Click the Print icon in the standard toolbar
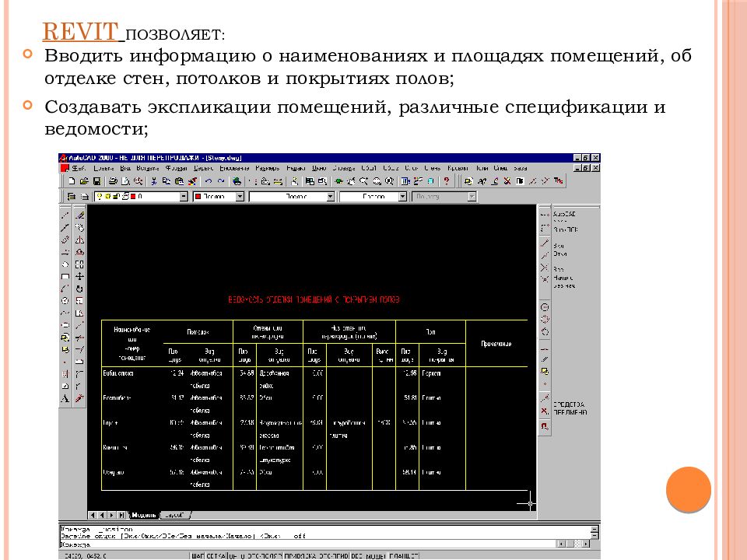This screenshot has height=560, width=747. coord(113,181)
